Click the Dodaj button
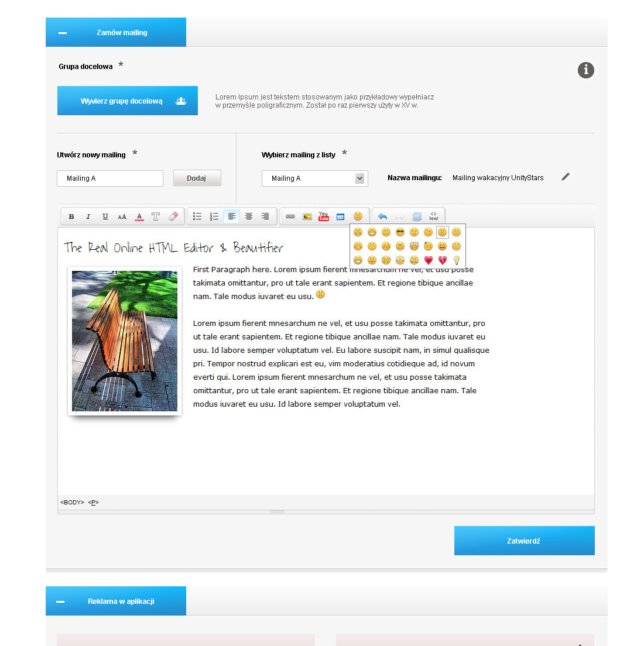 coord(197,178)
